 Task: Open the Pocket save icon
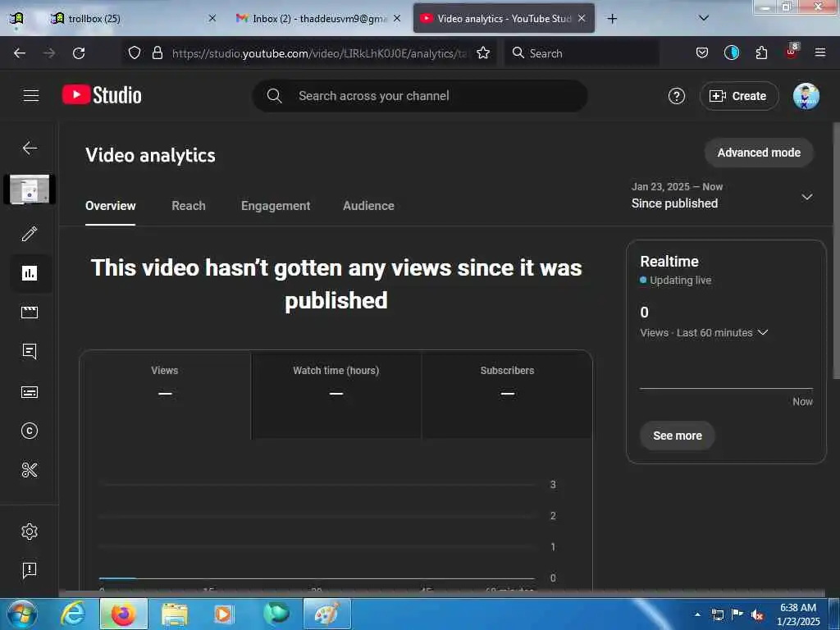point(702,53)
